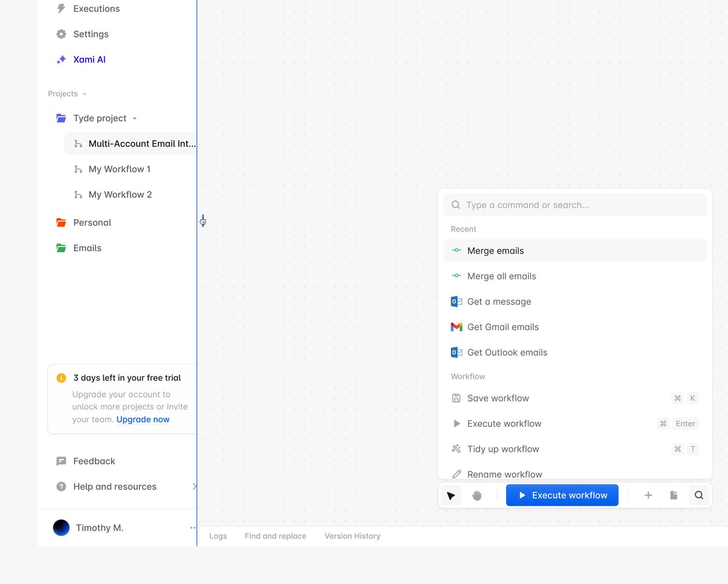Open the canvas search icon
The height and width of the screenshot is (584, 728).
point(699,495)
